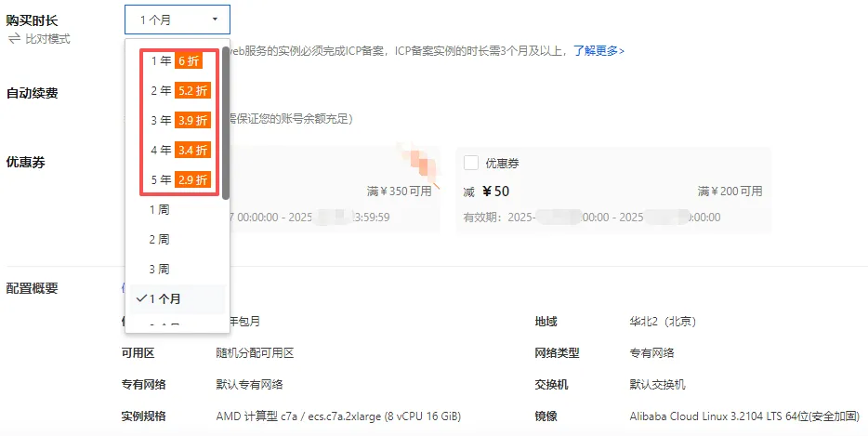The image size is (868, 436).
Task: Tick the ¥50 优惠券 checkbox
Action: (x=471, y=163)
